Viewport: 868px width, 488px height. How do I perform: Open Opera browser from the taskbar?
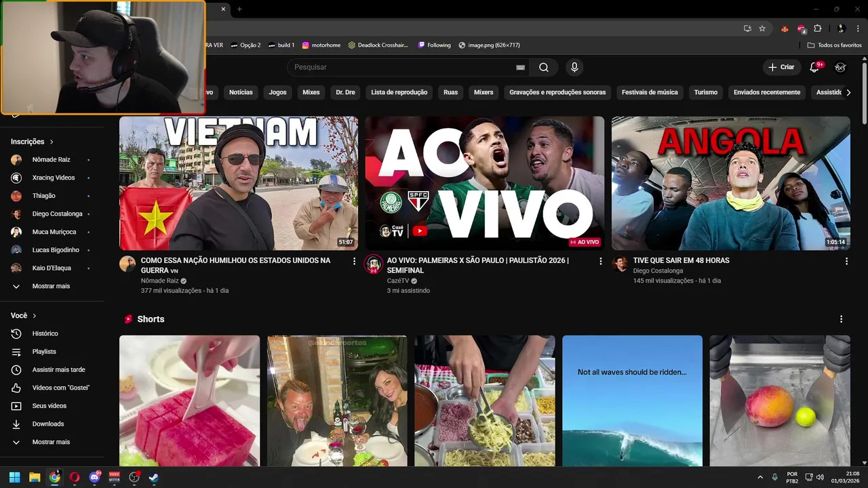pyautogui.click(x=75, y=477)
